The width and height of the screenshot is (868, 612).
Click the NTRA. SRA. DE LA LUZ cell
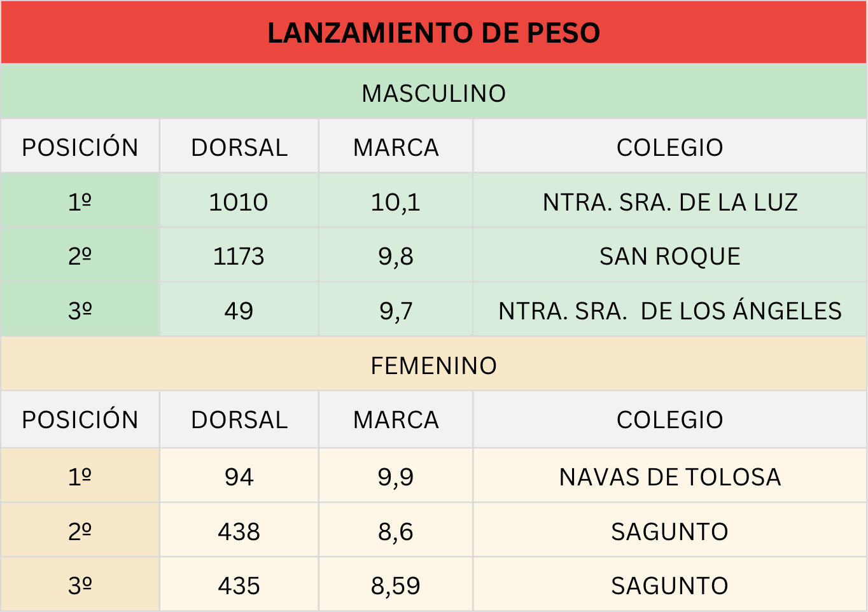669,202
